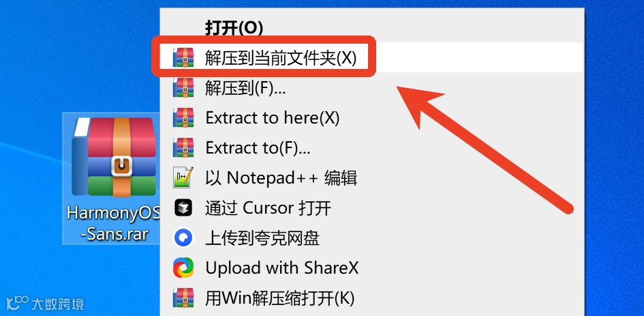The width and height of the screenshot is (644, 316).
Task: Choose the 解压到(F)... menu option
Action: point(371,87)
